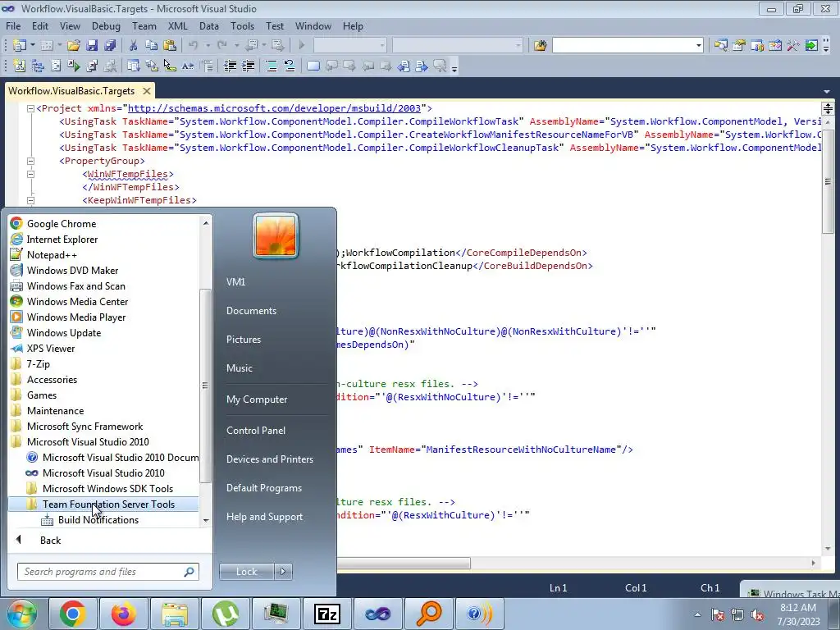
Task: Open Team Foundation Server Tools folder
Action: (x=104, y=504)
